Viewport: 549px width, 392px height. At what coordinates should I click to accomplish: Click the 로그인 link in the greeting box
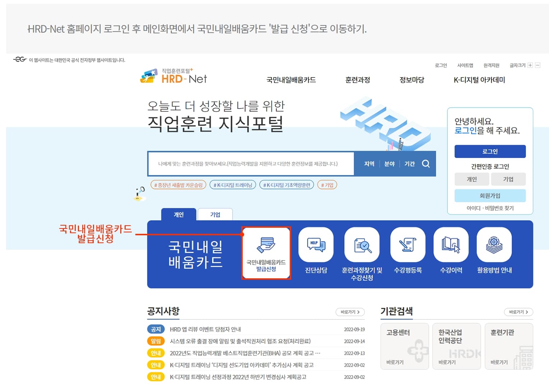click(466, 131)
